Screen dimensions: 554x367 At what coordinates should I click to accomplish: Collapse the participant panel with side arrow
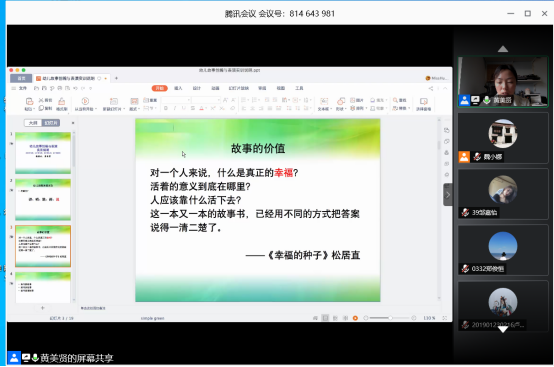click(x=448, y=195)
